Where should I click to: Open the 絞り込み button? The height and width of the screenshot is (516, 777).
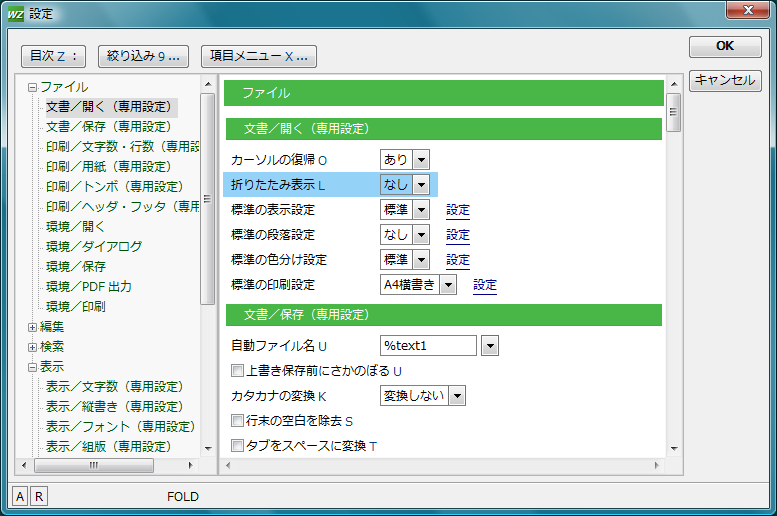click(143, 56)
